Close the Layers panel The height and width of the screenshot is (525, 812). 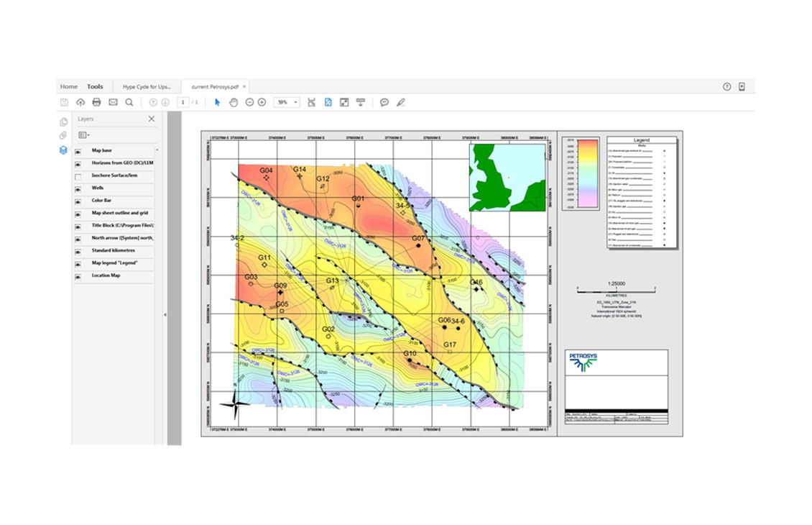point(152,119)
